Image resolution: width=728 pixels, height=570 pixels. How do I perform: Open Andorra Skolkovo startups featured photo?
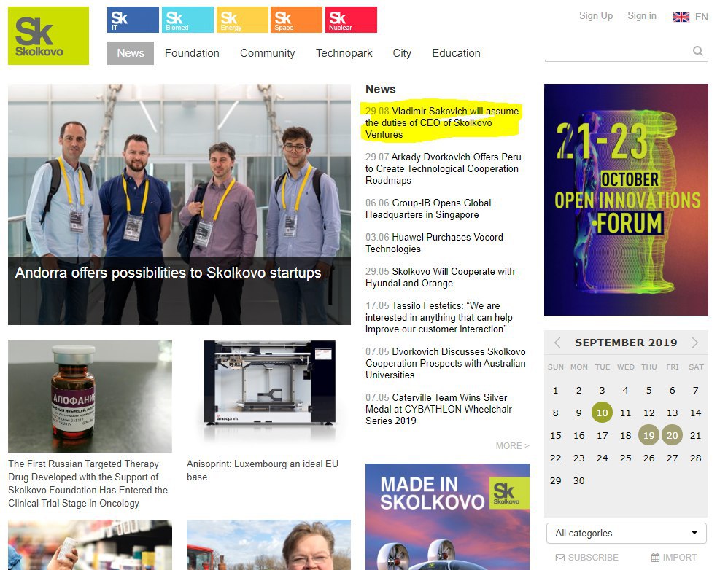tap(179, 205)
